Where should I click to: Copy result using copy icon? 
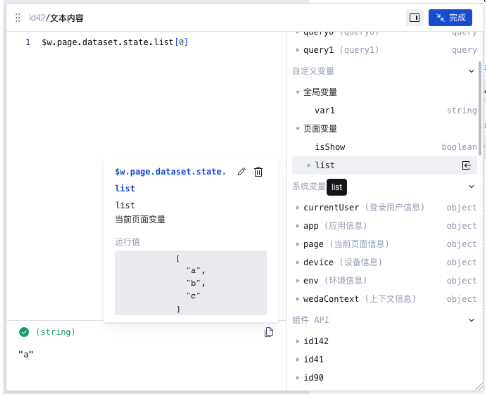click(269, 332)
